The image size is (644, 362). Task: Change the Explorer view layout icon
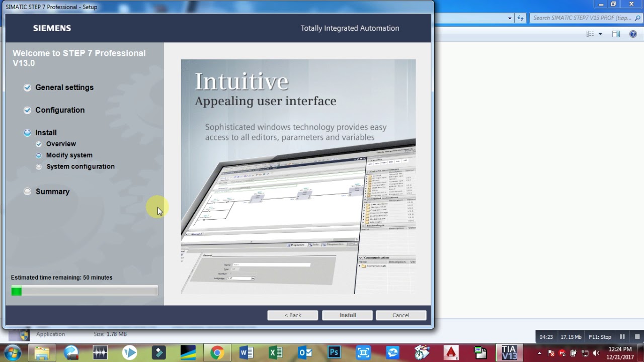click(x=590, y=34)
